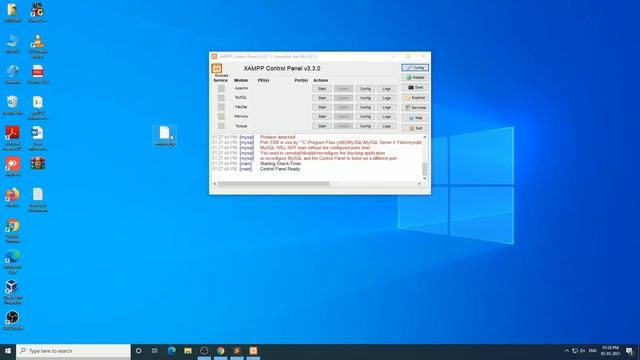Switch to Chrome in the taskbar
The height and width of the screenshot is (360, 640).
(220, 351)
